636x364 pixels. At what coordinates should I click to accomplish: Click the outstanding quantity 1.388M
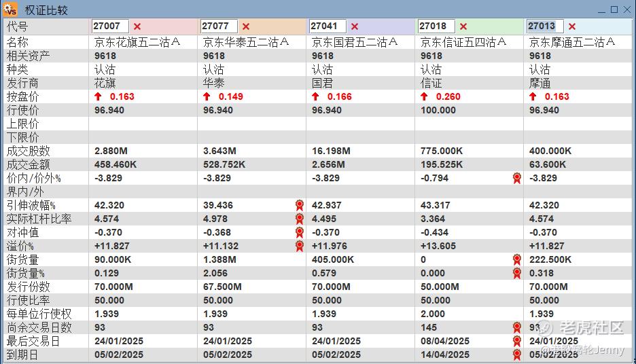(219, 259)
